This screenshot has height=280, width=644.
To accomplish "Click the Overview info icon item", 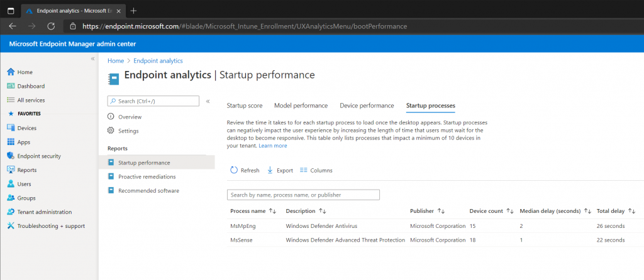I will tap(125, 117).
